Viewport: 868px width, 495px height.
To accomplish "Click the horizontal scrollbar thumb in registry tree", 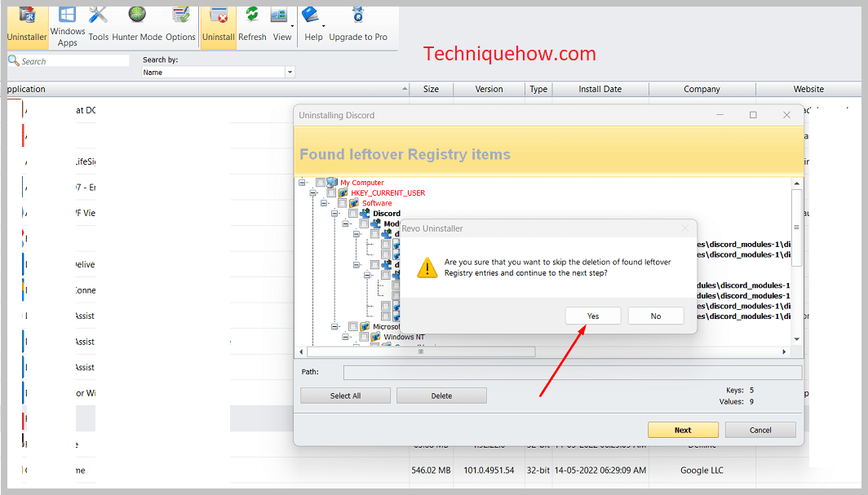I will point(421,351).
